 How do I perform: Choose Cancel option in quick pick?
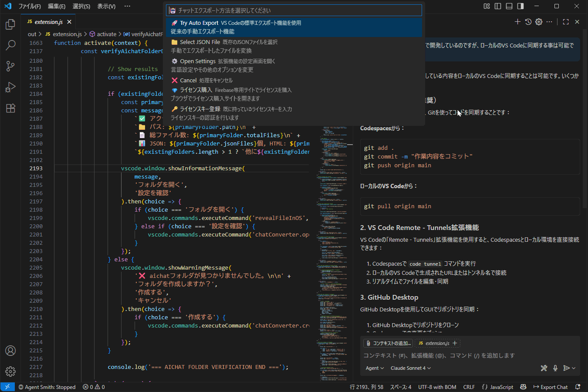pyautogui.click(x=294, y=80)
